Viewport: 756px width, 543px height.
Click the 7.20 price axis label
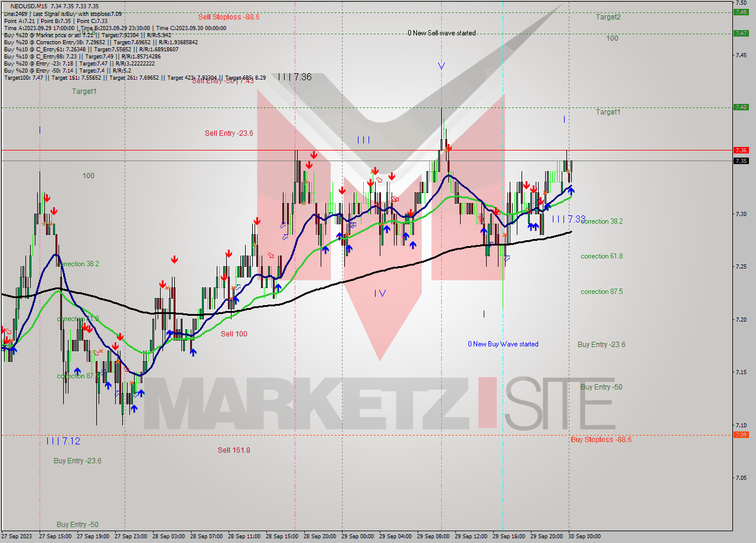(x=741, y=319)
